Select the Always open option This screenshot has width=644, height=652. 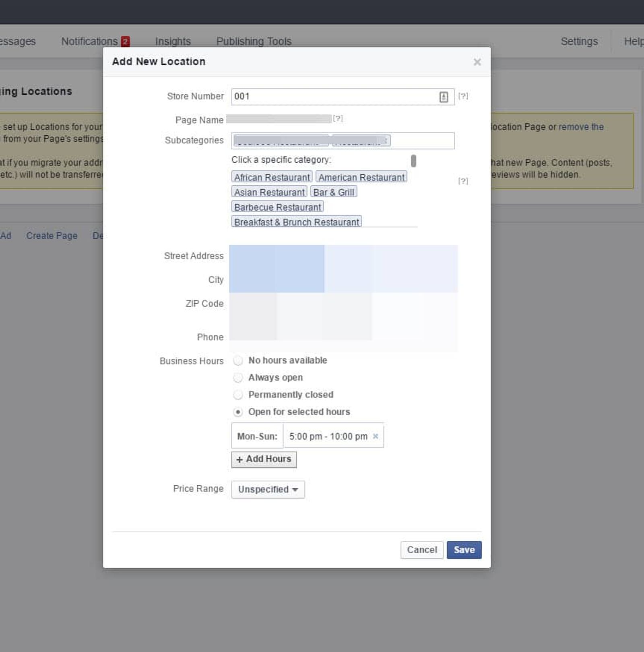(238, 378)
